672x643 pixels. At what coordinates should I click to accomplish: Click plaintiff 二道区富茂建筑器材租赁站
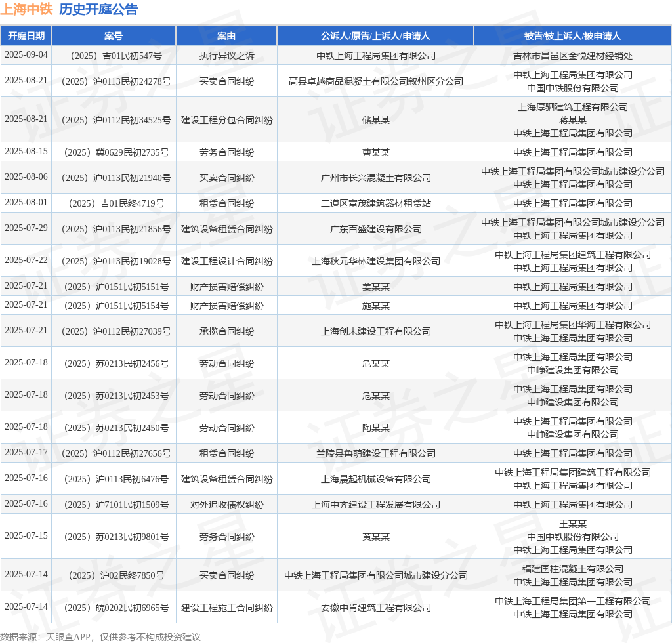pos(376,203)
